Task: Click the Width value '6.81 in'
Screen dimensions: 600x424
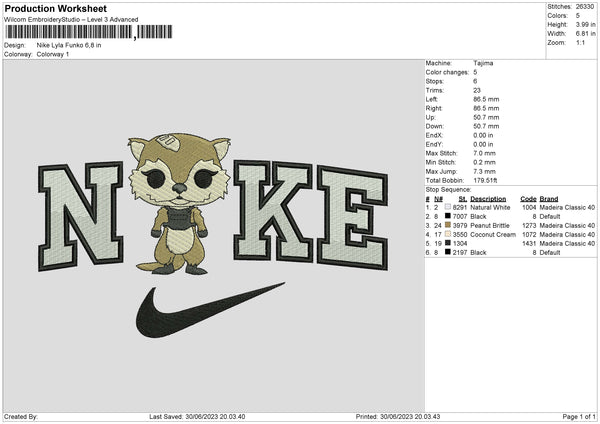Action: coord(585,34)
